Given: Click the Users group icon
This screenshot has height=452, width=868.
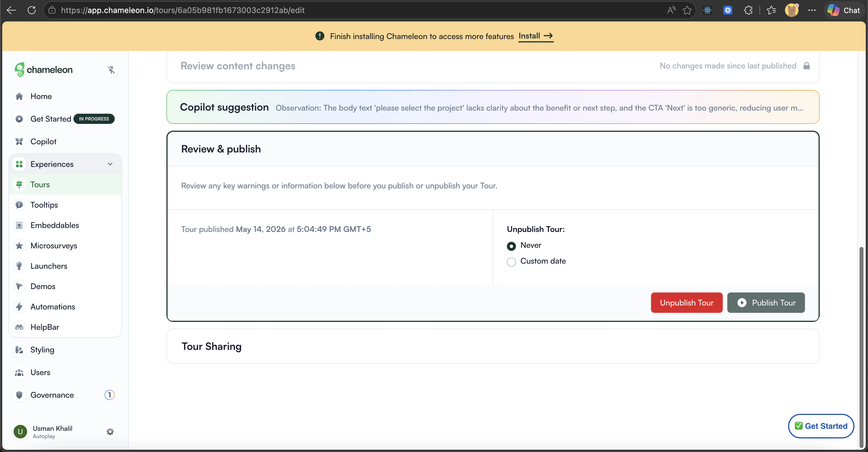Looking at the screenshot, I should (19, 373).
